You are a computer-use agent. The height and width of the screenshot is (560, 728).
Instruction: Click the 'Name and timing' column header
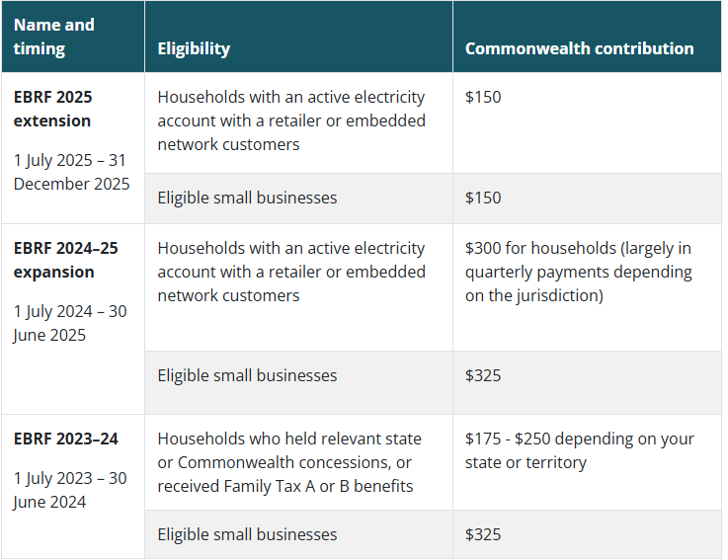pyautogui.click(x=73, y=37)
